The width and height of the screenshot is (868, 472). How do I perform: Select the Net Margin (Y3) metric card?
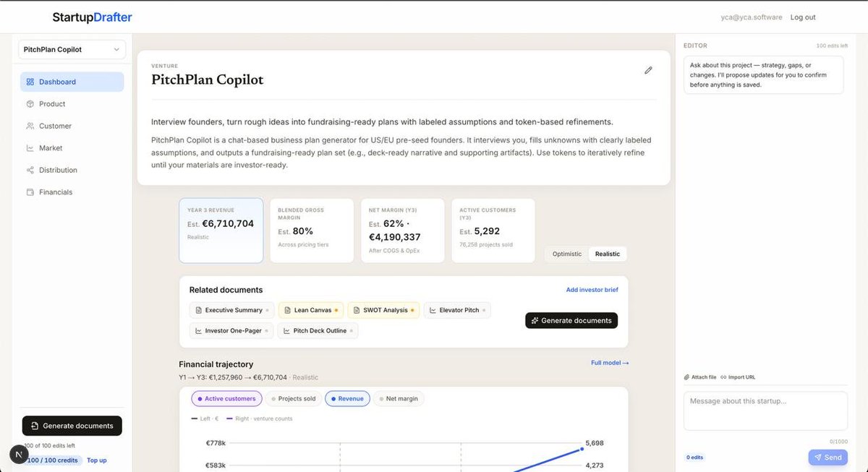[x=402, y=231]
